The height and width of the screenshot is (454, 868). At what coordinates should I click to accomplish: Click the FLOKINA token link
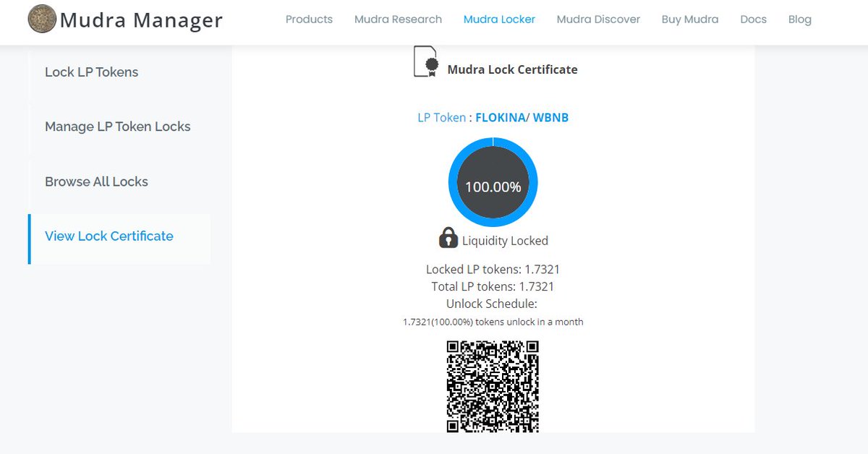coord(500,117)
